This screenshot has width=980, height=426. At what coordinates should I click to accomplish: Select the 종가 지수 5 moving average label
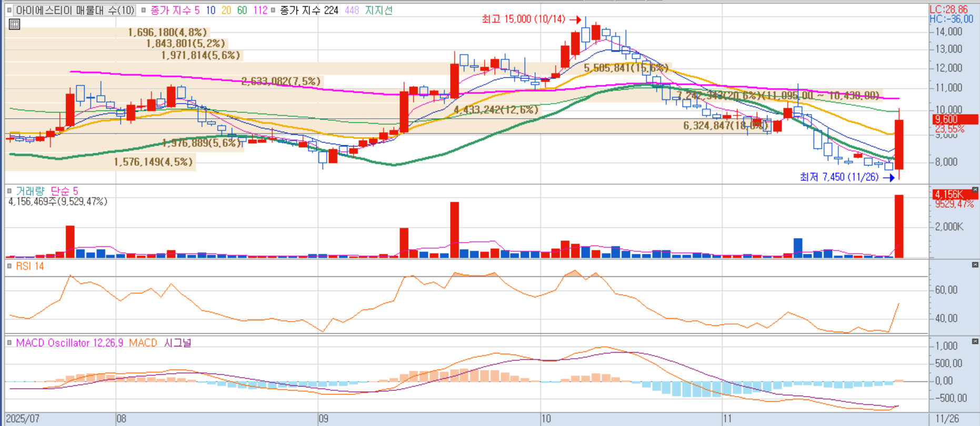(x=175, y=10)
